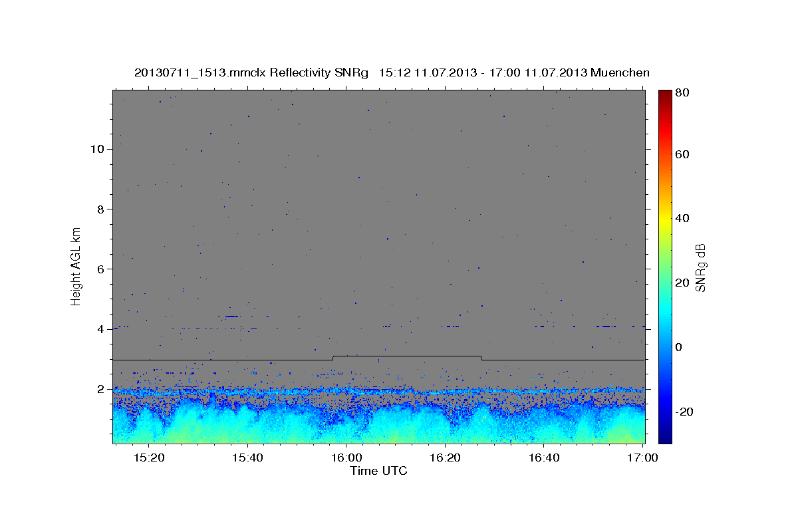Click the height tick label 6
This screenshot has height=532, width=798.
101,269
